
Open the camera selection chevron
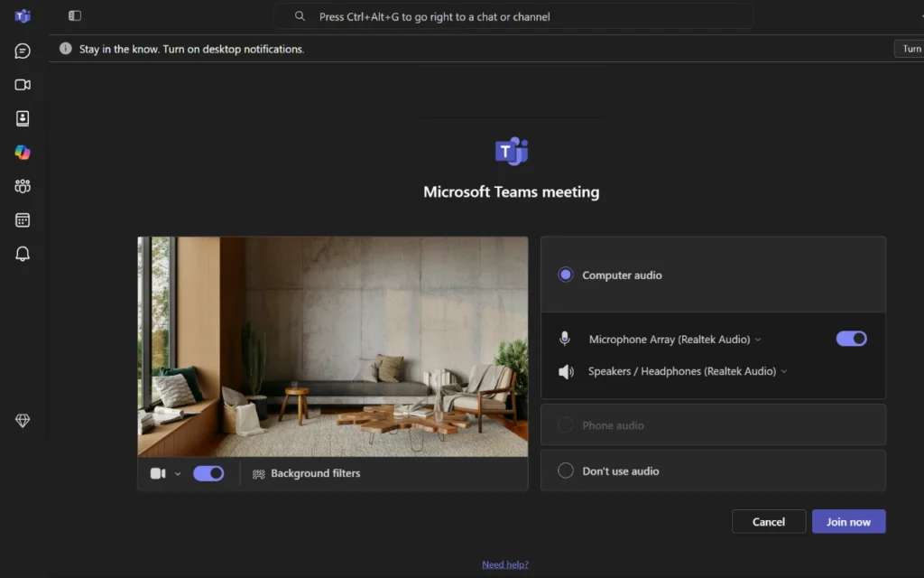click(178, 473)
